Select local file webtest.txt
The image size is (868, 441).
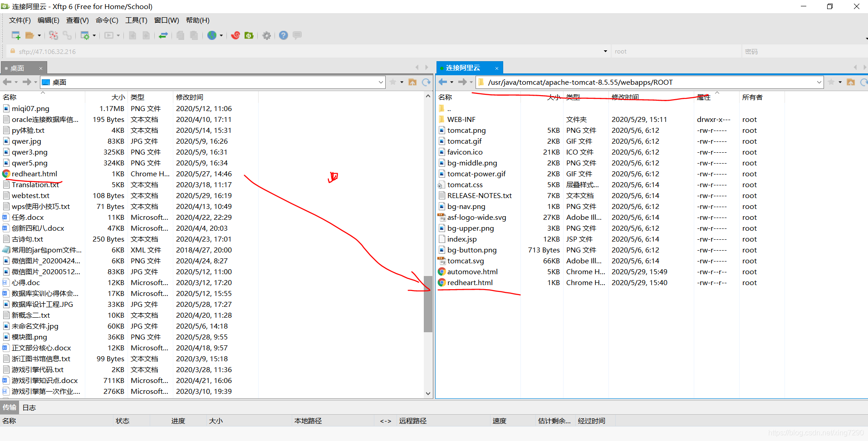click(30, 195)
